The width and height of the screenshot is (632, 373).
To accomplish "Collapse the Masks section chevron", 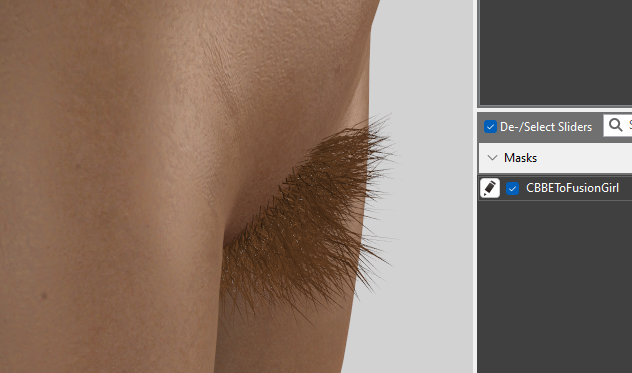I will (x=492, y=158).
